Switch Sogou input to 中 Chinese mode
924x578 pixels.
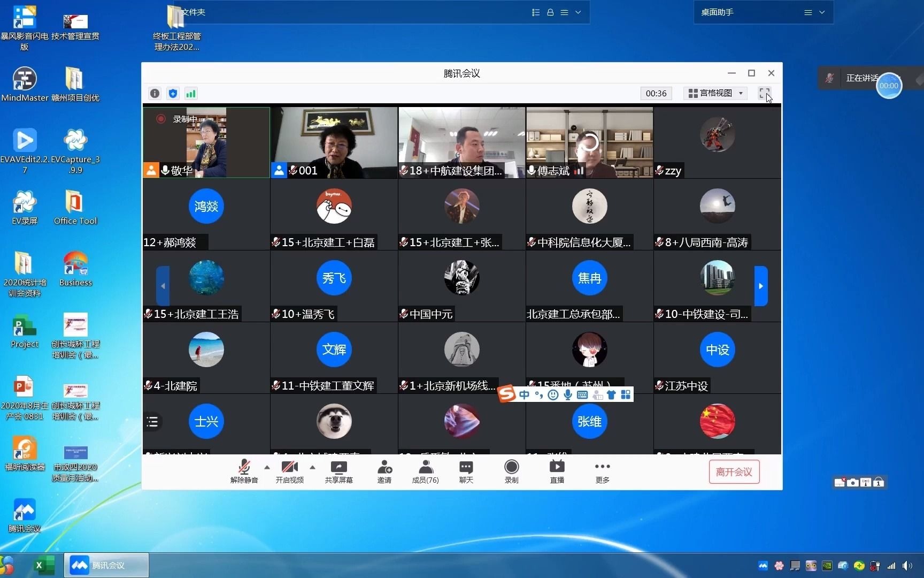click(x=524, y=395)
